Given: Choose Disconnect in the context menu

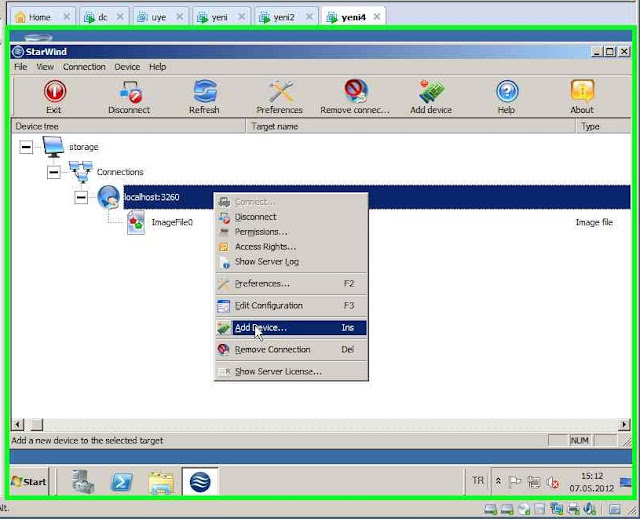Looking at the screenshot, I should [291, 217].
